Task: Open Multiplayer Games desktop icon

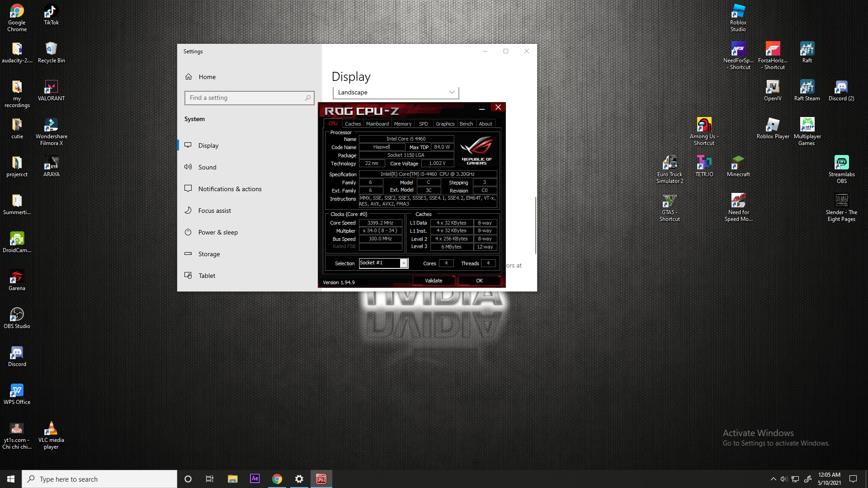Action: (x=807, y=132)
